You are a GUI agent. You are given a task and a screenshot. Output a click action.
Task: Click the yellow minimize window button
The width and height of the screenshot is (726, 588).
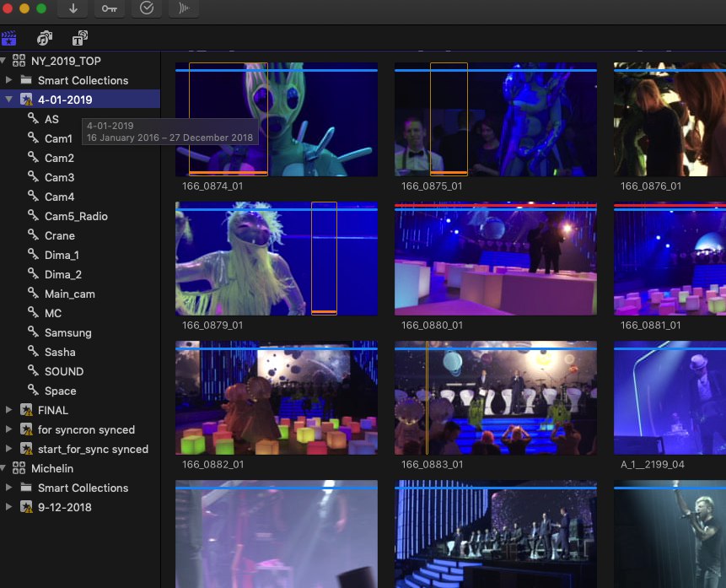coord(24,8)
